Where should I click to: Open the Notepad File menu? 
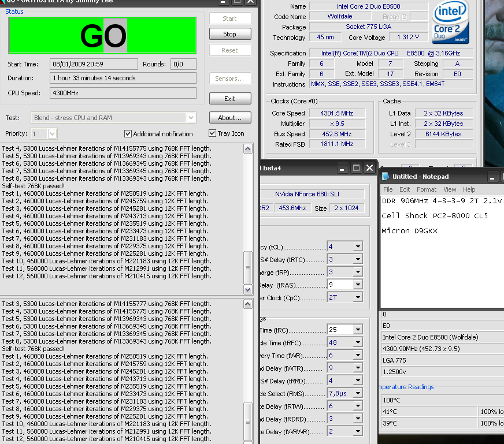click(x=388, y=189)
